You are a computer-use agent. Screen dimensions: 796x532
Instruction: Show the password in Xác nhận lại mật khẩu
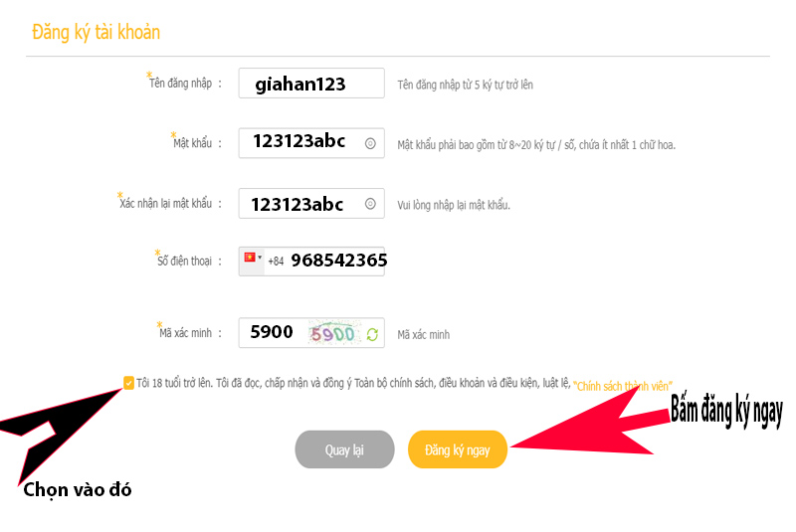pyautogui.click(x=370, y=204)
